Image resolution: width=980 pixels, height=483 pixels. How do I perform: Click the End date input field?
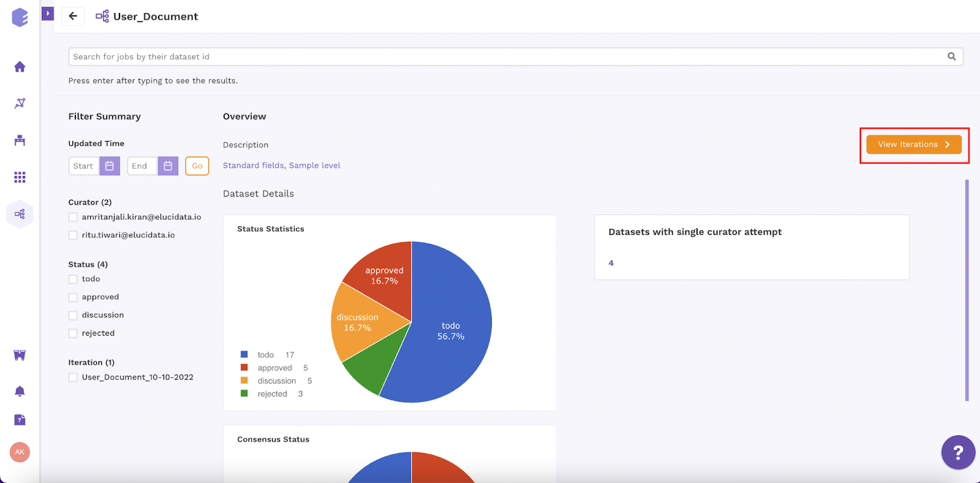point(142,165)
